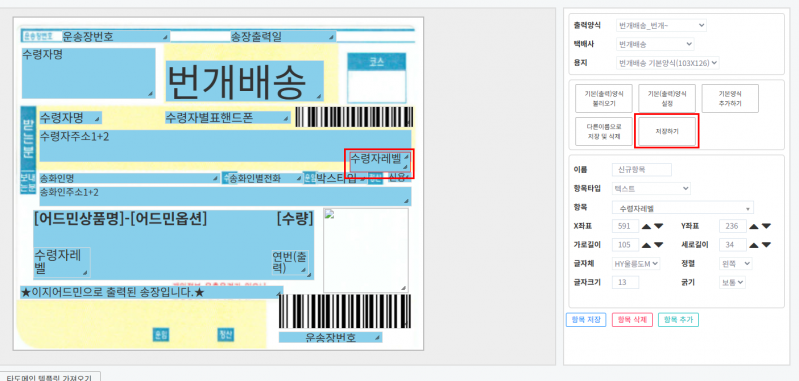Image resolution: width=799 pixels, height=381 pixels.
Task: Click the Y좌표 value field
Action: pyautogui.click(x=733, y=226)
